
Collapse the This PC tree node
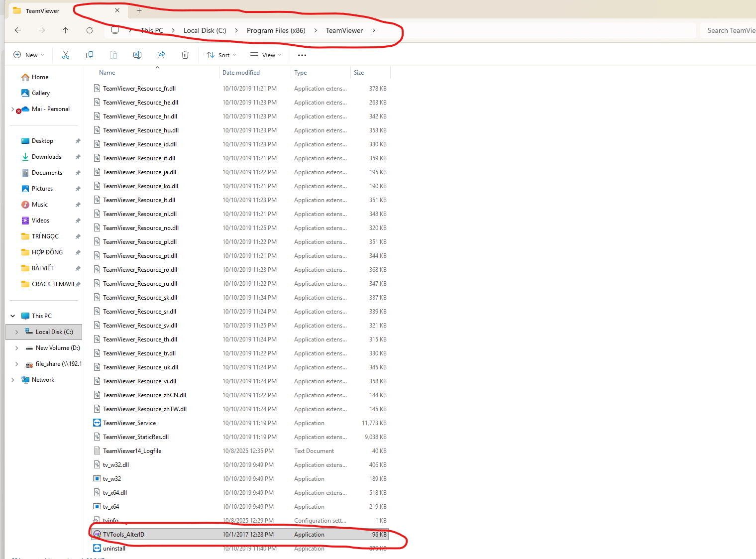13,316
